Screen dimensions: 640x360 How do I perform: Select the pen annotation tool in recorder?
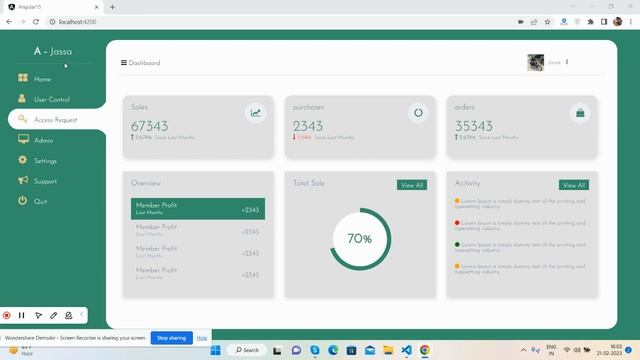[x=53, y=315]
